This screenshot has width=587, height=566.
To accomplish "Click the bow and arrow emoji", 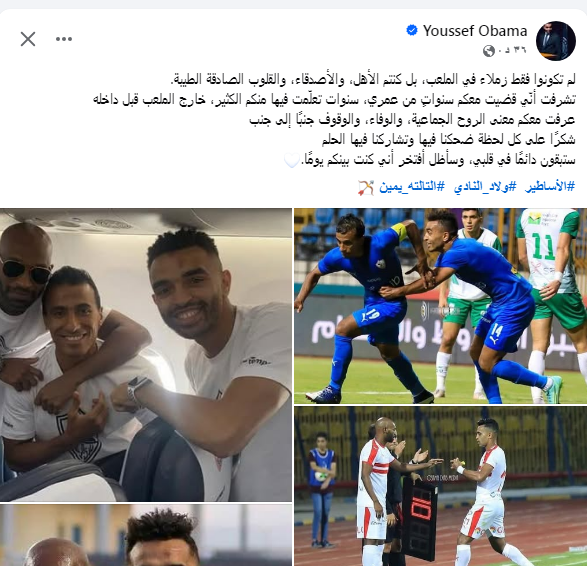I will point(366,187).
